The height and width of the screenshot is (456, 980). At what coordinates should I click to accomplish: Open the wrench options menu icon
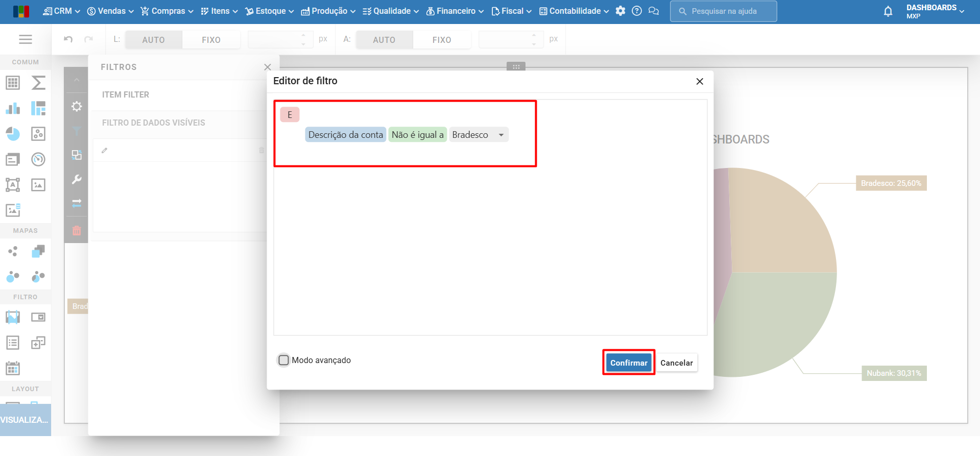77,179
